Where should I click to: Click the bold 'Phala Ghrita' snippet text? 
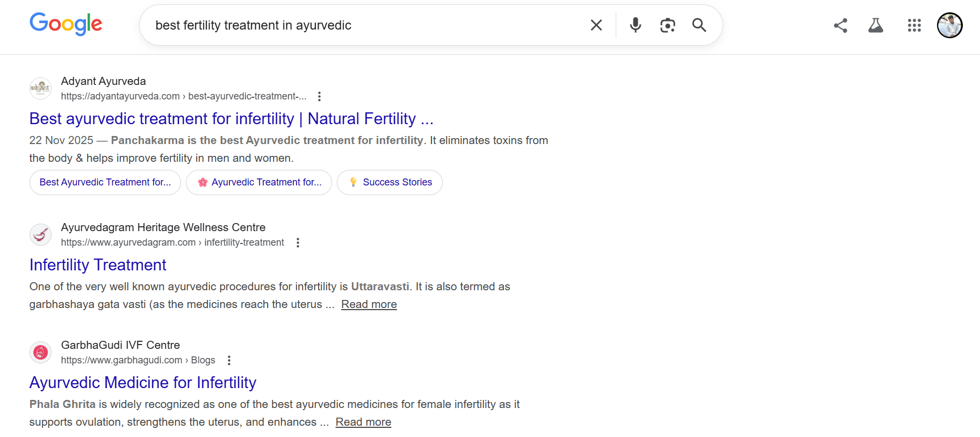pos(62,404)
